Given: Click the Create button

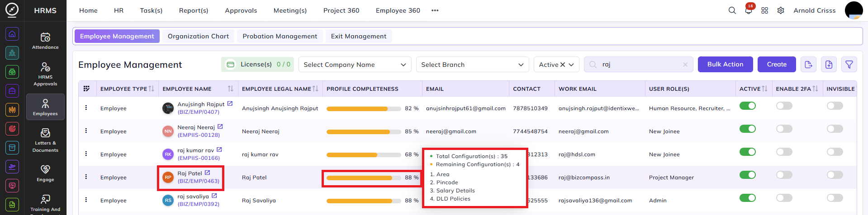Looking at the screenshot, I should click(x=777, y=64).
